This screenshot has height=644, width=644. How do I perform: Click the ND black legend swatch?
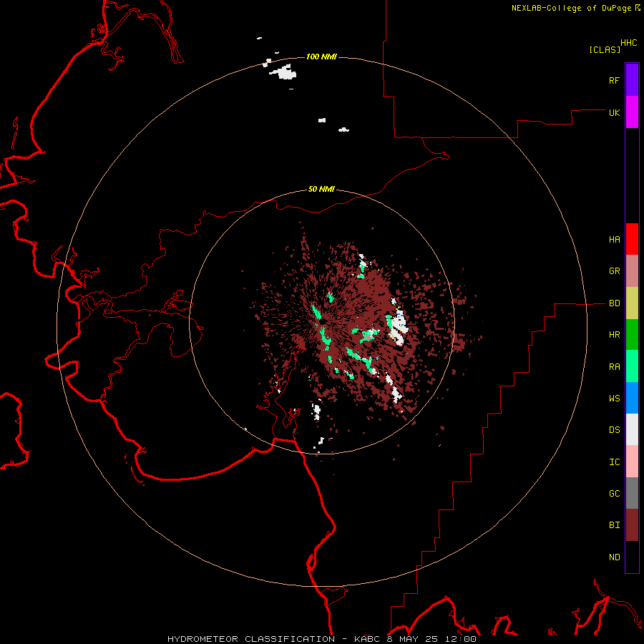tap(632, 557)
